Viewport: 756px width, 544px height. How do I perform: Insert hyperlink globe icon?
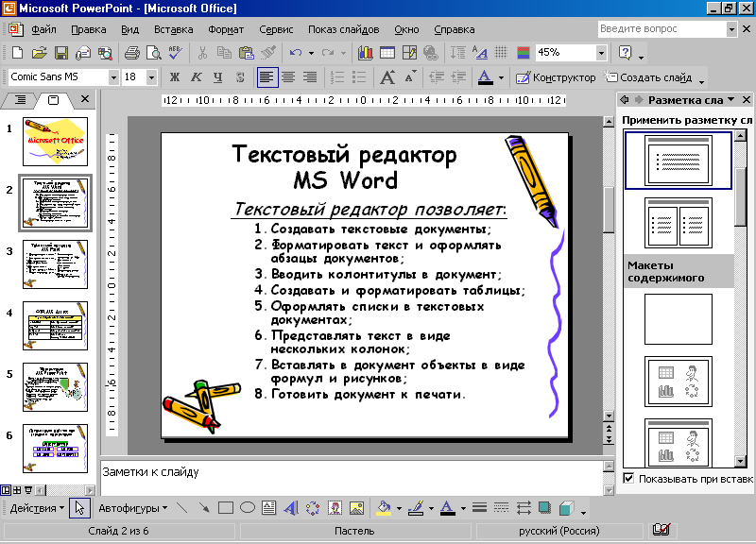431,53
